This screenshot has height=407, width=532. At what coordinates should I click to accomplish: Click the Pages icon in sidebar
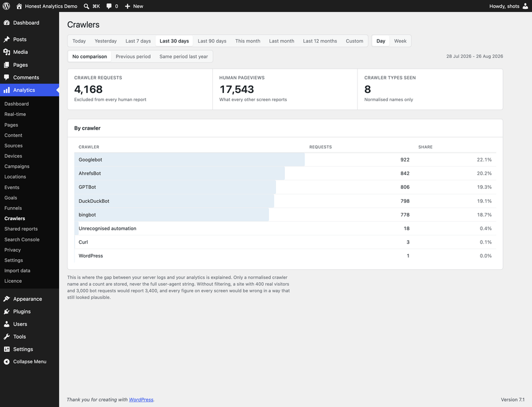point(7,65)
